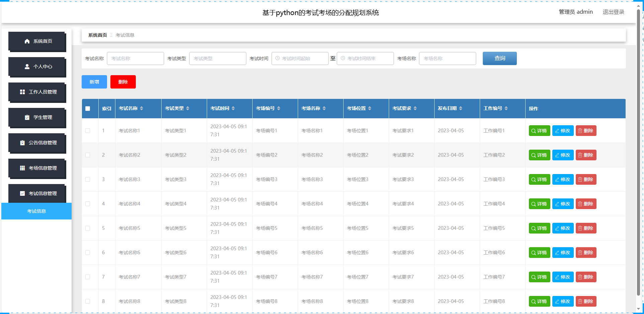Click the 索引 column header

pos(107,109)
